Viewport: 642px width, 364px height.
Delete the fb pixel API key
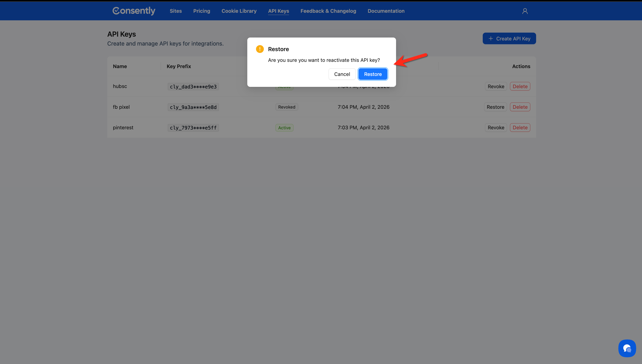[x=520, y=107]
